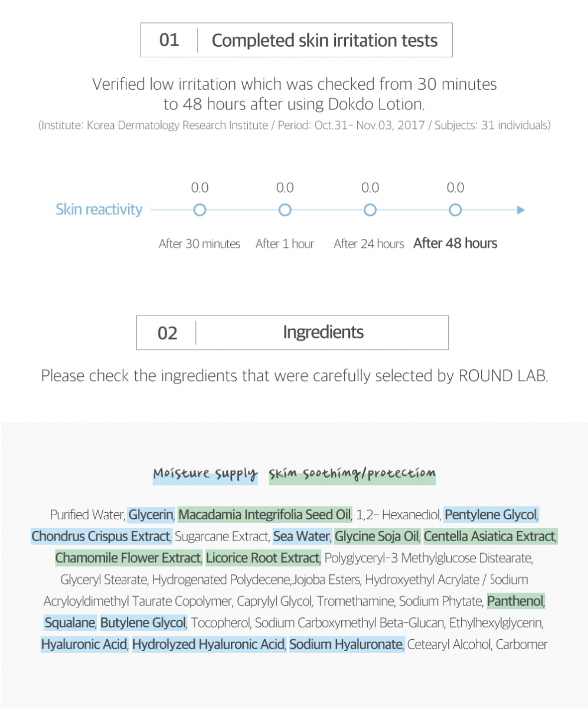Select the Sodium Hyaluronate ingredient
Screen dimensions: 588x709
point(346,644)
